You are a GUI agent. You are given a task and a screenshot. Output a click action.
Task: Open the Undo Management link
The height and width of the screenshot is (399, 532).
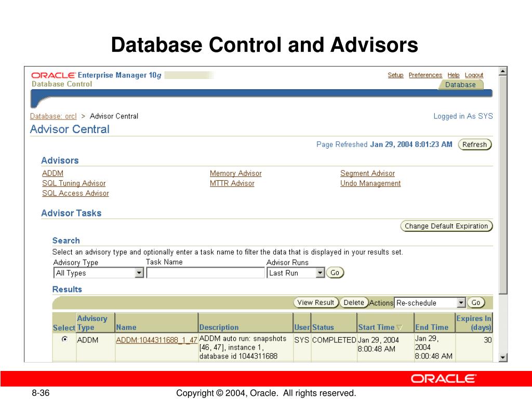(x=370, y=183)
